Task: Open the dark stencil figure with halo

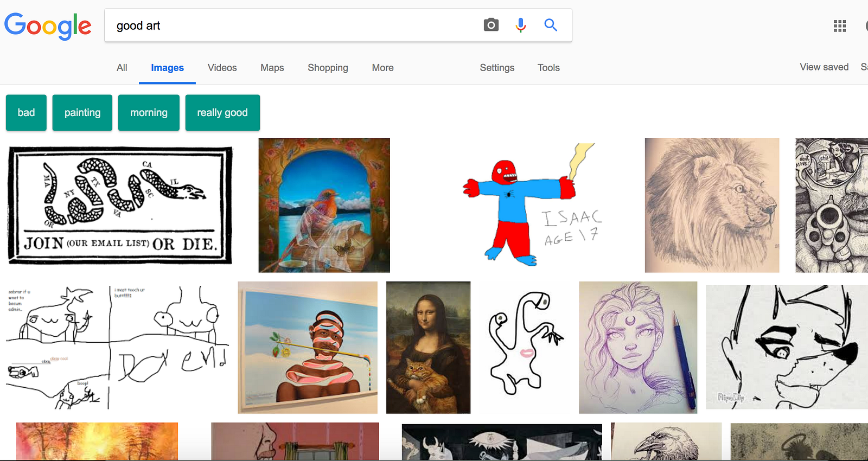Action: tap(799, 442)
